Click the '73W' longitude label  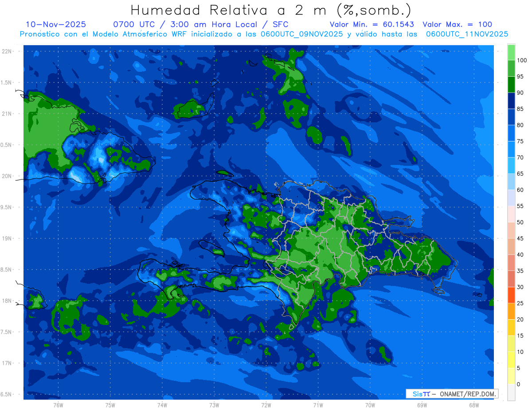pyautogui.click(x=214, y=405)
